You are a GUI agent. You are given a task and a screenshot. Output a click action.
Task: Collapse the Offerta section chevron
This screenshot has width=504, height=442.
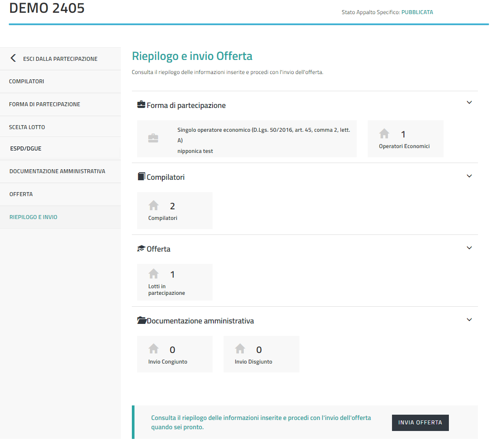pyautogui.click(x=469, y=248)
